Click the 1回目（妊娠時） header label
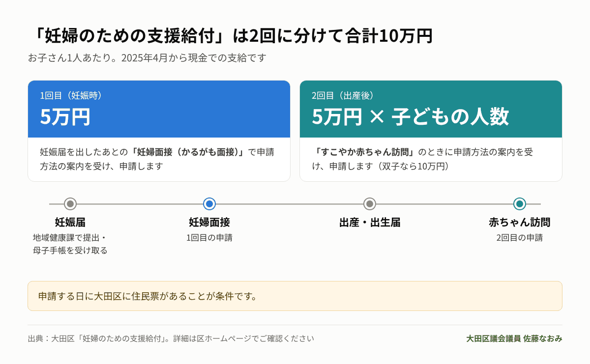 pyautogui.click(x=72, y=96)
